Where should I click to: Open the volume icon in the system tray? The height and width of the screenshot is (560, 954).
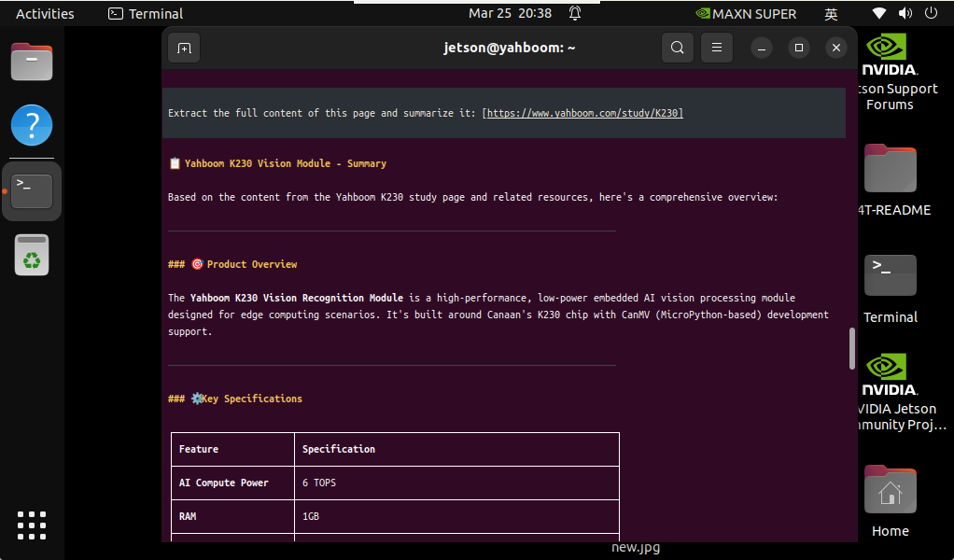(905, 13)
